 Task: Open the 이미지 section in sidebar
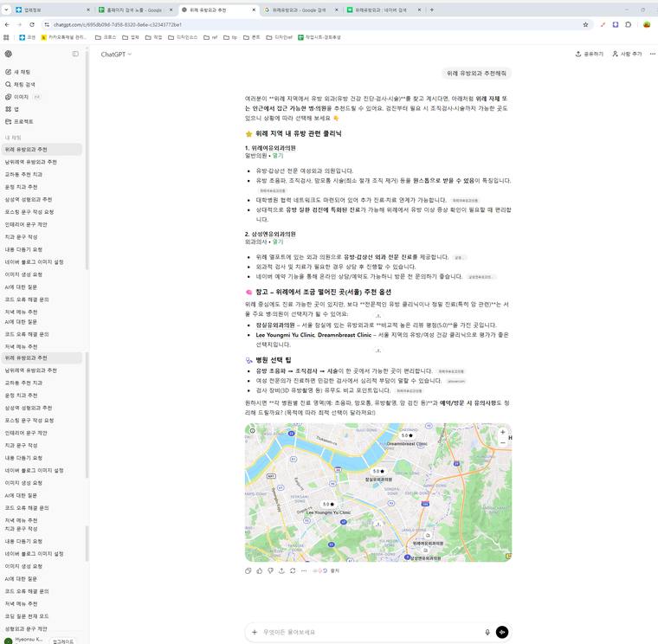(16, 97)
